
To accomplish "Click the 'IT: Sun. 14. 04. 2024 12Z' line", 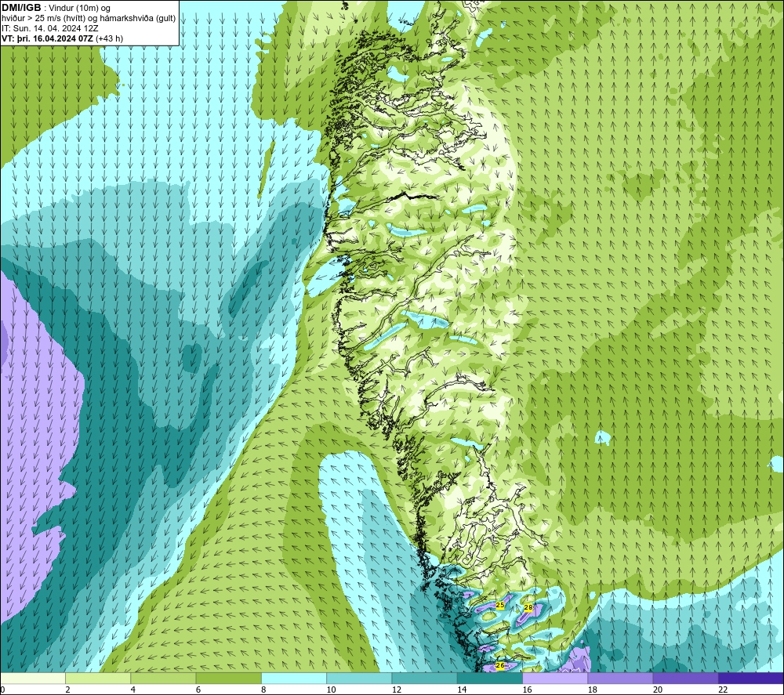I will (49, 28).
